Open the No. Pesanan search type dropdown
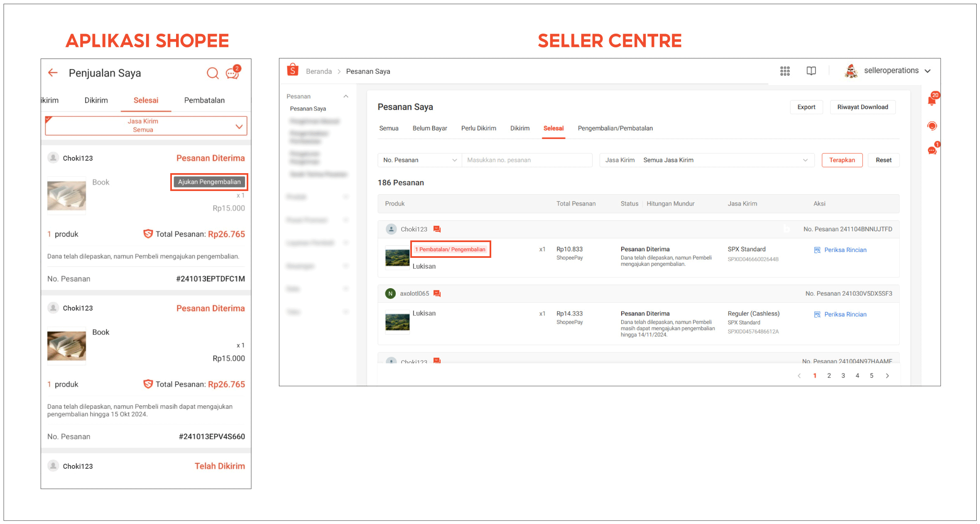 pyautogui.click(x=419, y=160)
